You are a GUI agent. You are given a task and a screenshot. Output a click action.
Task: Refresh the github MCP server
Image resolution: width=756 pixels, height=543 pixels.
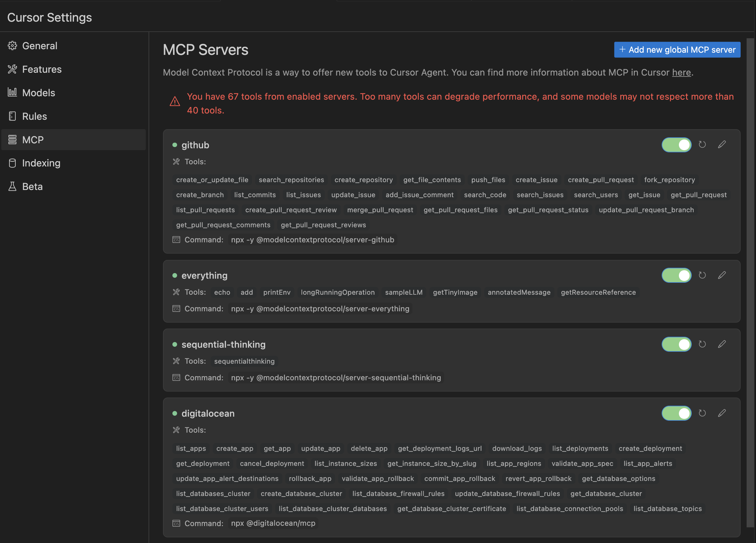pyautogui.click(x=702, y=144)
